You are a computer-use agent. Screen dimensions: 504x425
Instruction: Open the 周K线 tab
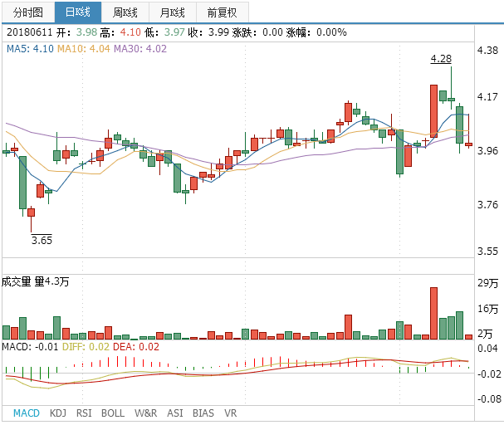click(125, 12)
